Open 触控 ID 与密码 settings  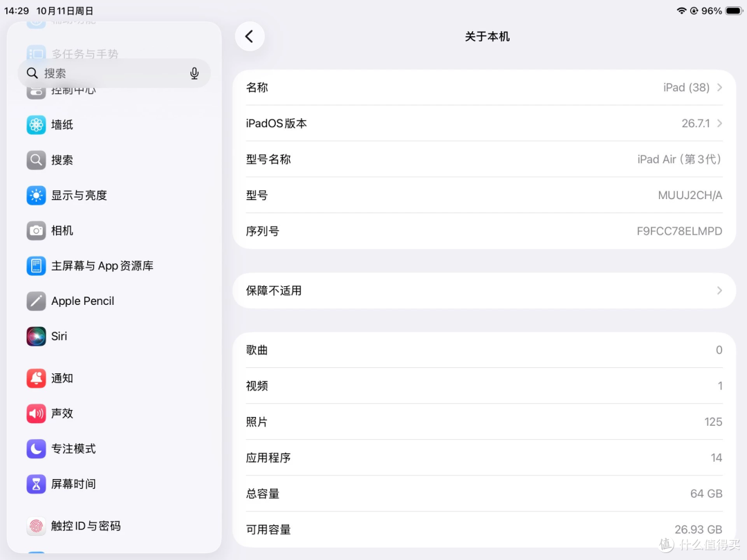click(x=114, y=525)
